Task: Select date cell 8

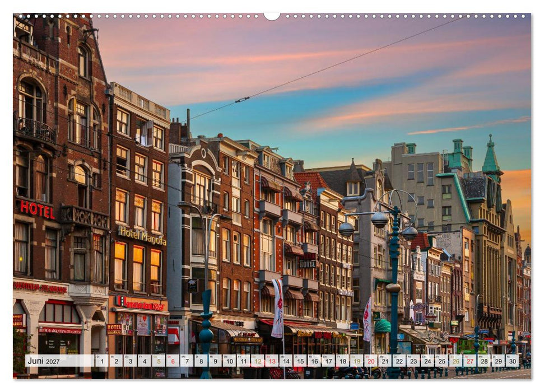Action: click(201, 361)
